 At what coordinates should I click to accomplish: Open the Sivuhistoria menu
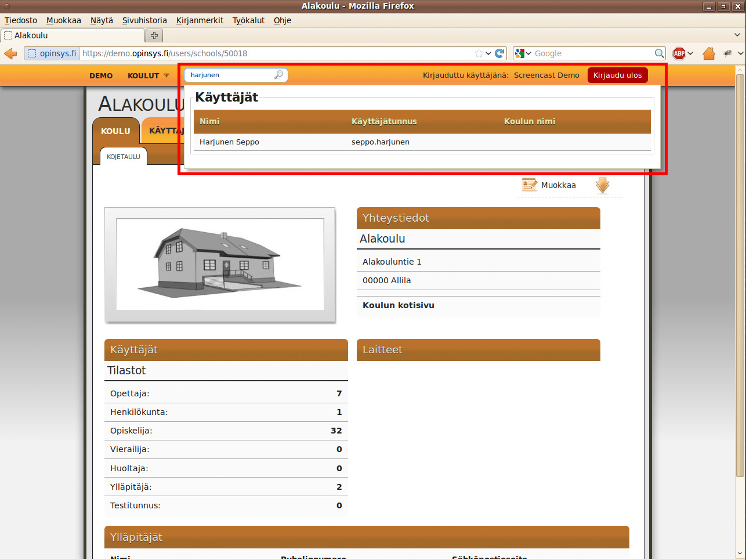pos(144,20)
